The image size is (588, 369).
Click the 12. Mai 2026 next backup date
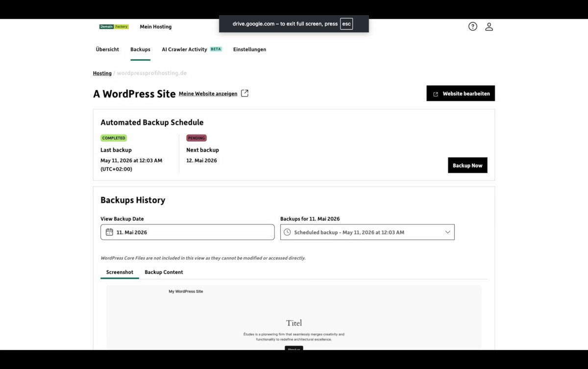[x=201, y=160]
